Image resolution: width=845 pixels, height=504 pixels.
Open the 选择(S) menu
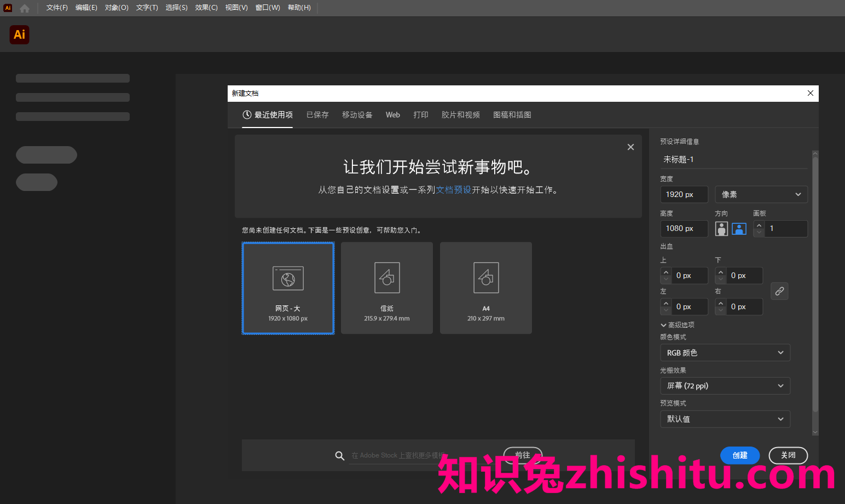(177, 8)
